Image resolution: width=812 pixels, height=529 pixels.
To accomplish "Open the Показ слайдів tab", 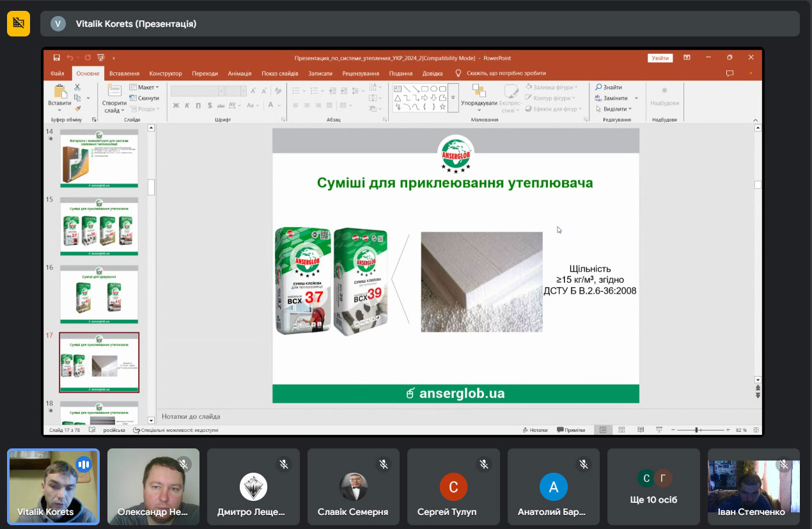I will [280, 74].
